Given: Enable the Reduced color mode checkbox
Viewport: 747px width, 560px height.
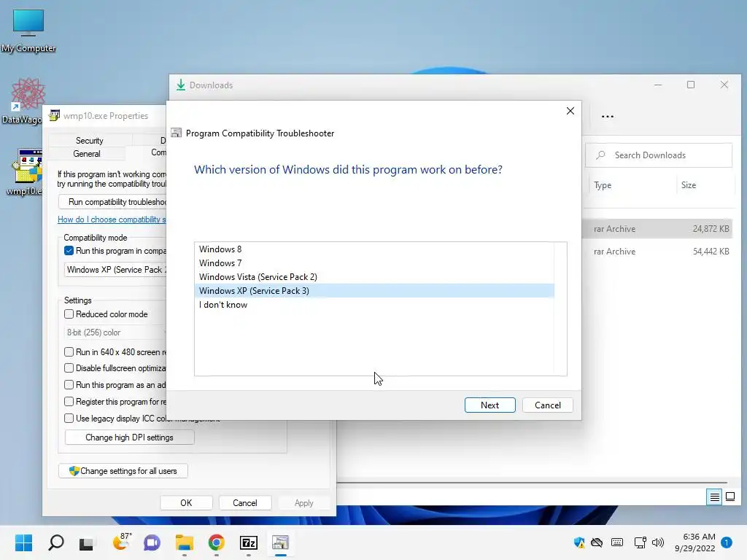Looking at the screenshot, I should tap(69, 314).
